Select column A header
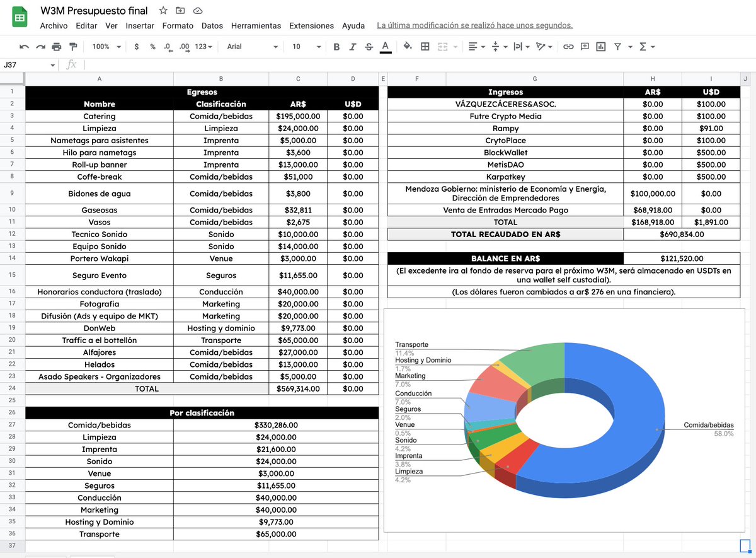This screenshot has height=558, width=756. (100, 79)
